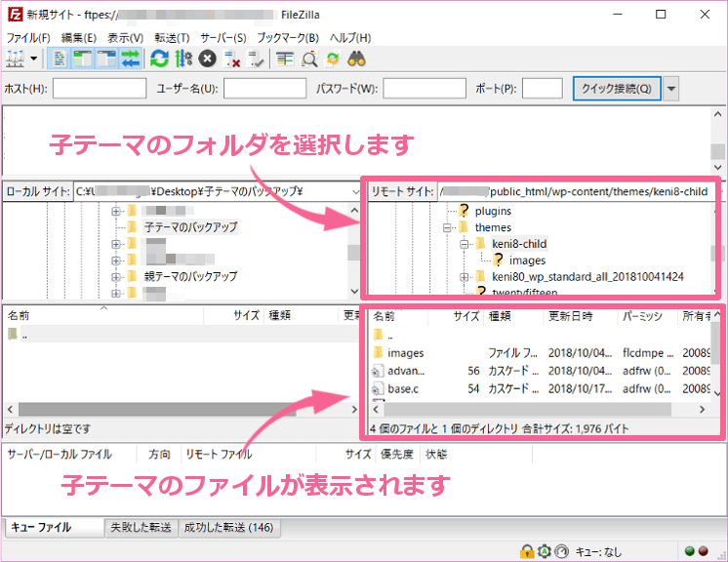Image resolution: width=728 pixels, height=562 pixels.
Task: Select the plugins folder in remote tree
Action: (x=493, y=211)
